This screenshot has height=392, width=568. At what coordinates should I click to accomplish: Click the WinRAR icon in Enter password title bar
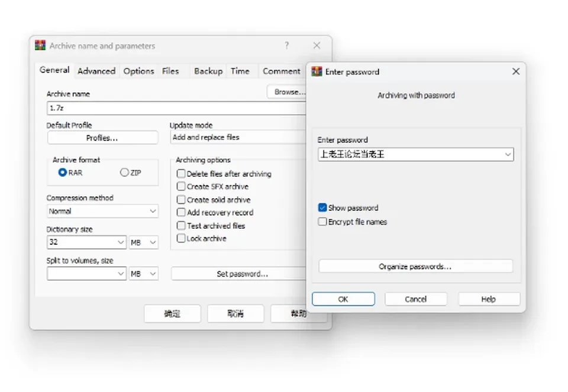(x=317, y=72)
